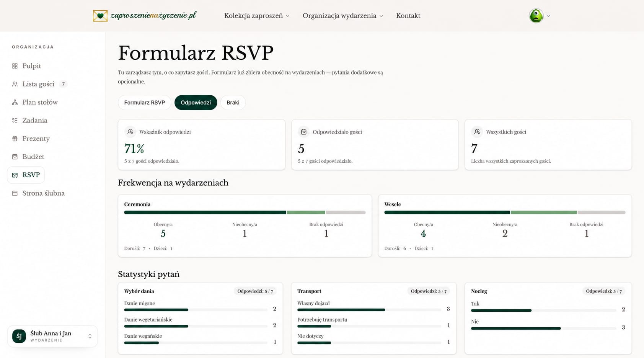Click the Statystyki pytań heading
Image resolution: width=644 pixels, height=358 pixels.
[148, 274]
